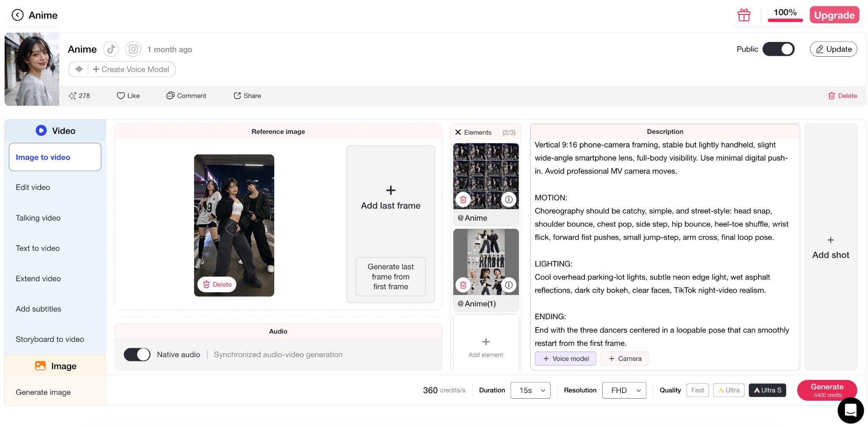Add a Camera setting to description
This screenshot has height=427, width=868.
tap(625, 358)
